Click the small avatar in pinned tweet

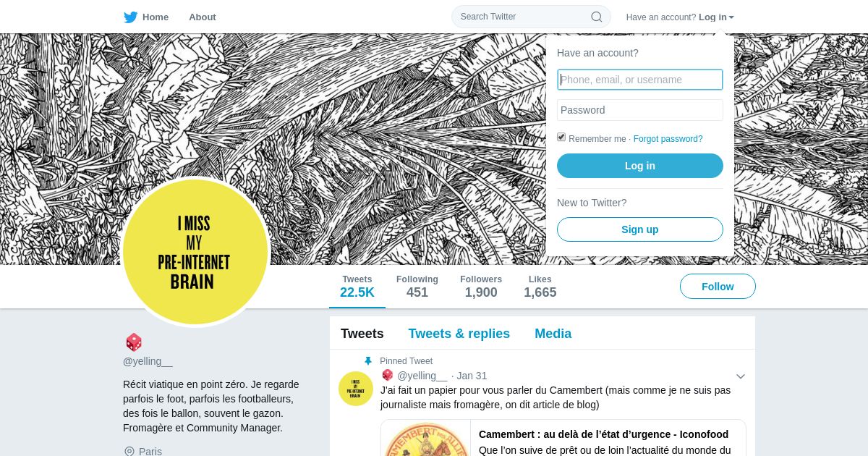(x=356, y=389)
